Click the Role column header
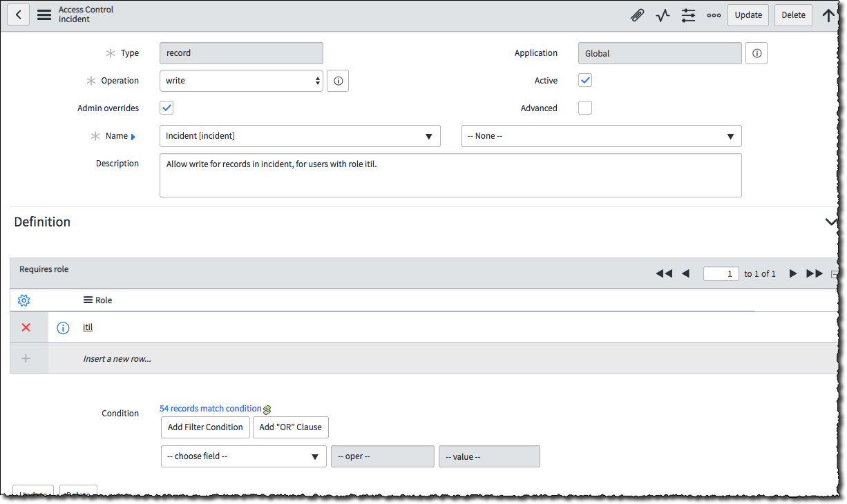 click(104, 300)
